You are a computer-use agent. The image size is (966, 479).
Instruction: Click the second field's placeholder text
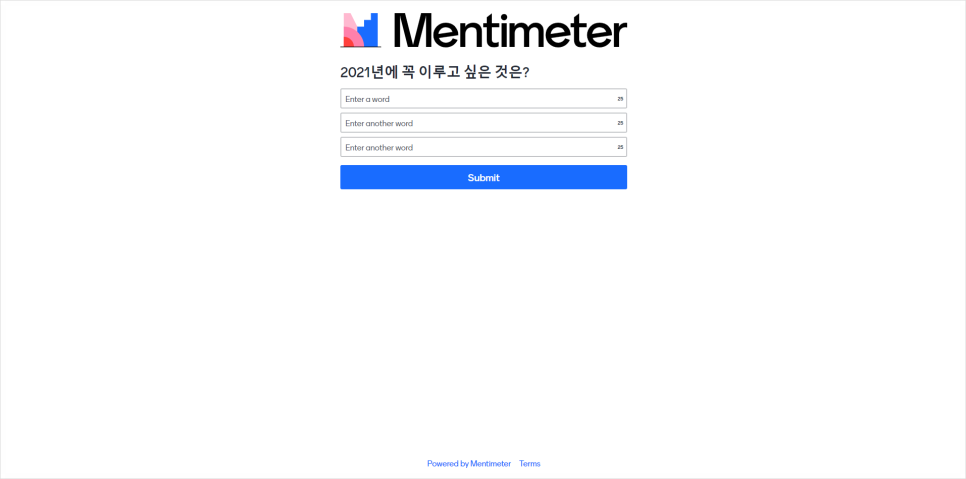(x=379, y=123)
